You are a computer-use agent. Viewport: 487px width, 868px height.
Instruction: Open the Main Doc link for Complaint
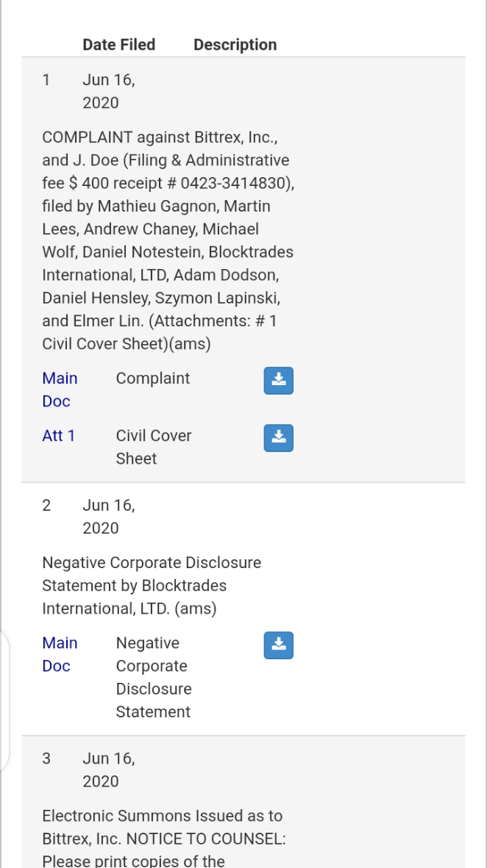[x=60, y=390]
